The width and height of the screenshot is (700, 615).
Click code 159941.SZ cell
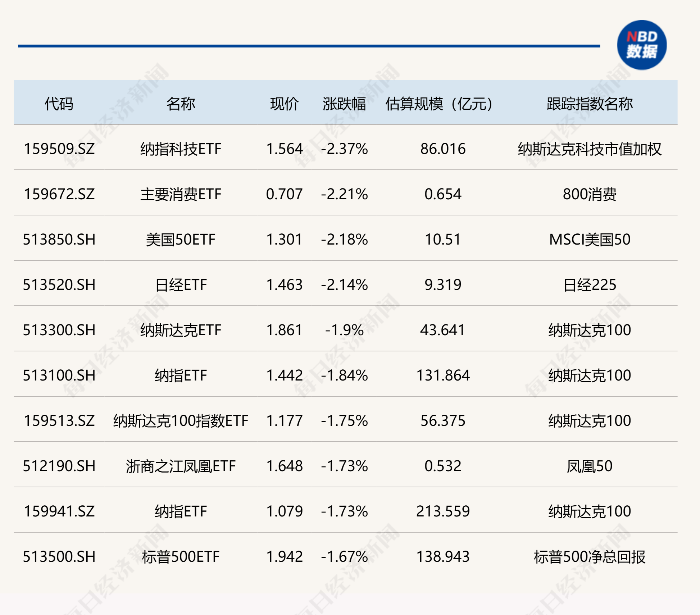click(59, 511)
